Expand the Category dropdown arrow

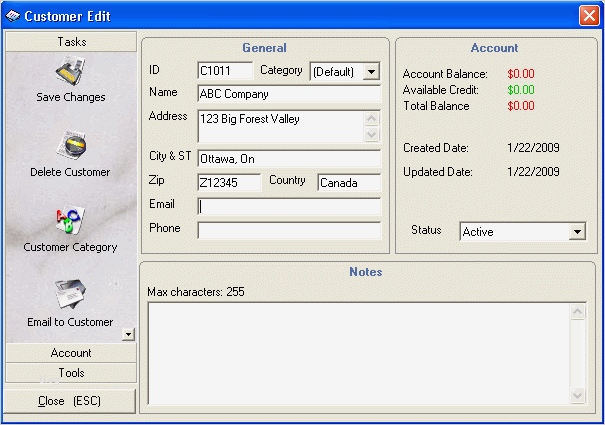tap(372, 71)
